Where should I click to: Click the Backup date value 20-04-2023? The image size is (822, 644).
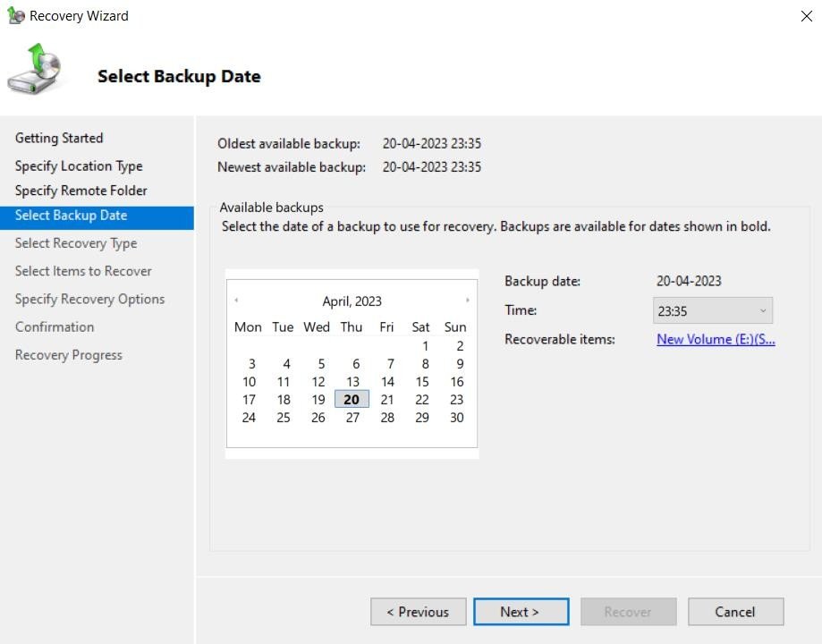click(689, 281)
